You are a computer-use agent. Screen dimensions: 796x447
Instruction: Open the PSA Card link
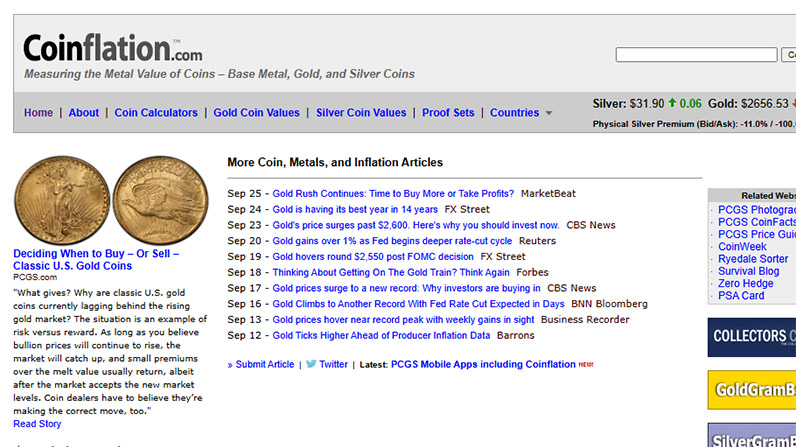coord(741,295)
